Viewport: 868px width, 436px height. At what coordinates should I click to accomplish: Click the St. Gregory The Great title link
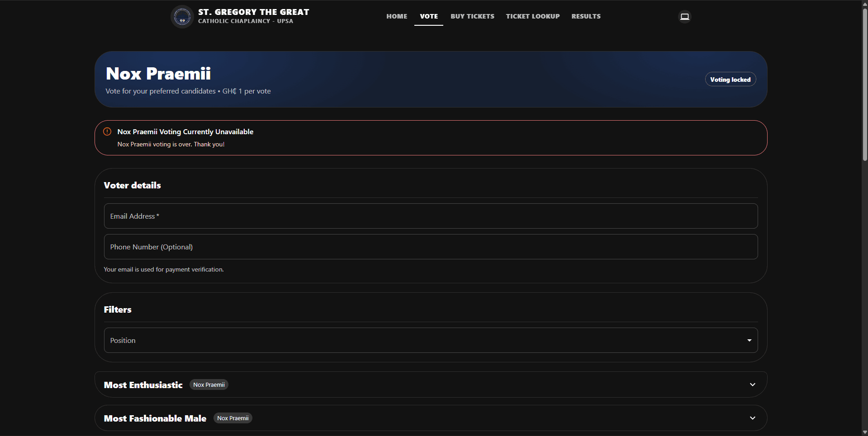[x=254, y=12]
